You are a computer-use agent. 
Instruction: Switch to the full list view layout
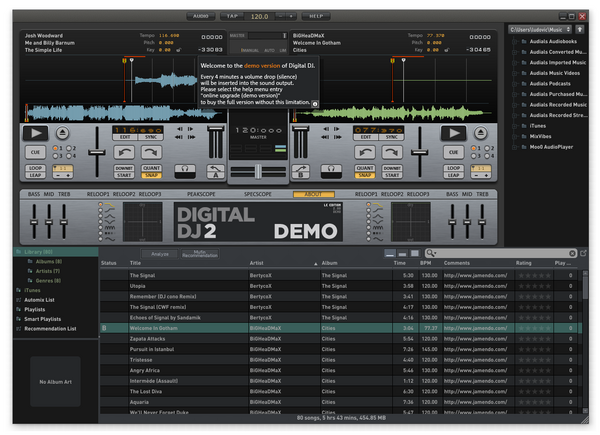pyautogui.click(x=415, y=253)
